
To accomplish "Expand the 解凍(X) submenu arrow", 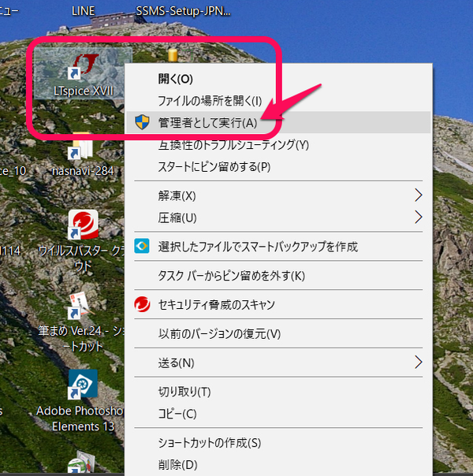I will [418, 195].
